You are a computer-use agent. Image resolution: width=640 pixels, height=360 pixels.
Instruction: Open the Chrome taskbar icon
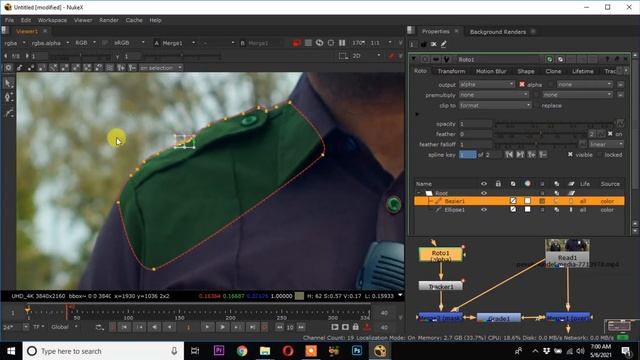point(242,351)
